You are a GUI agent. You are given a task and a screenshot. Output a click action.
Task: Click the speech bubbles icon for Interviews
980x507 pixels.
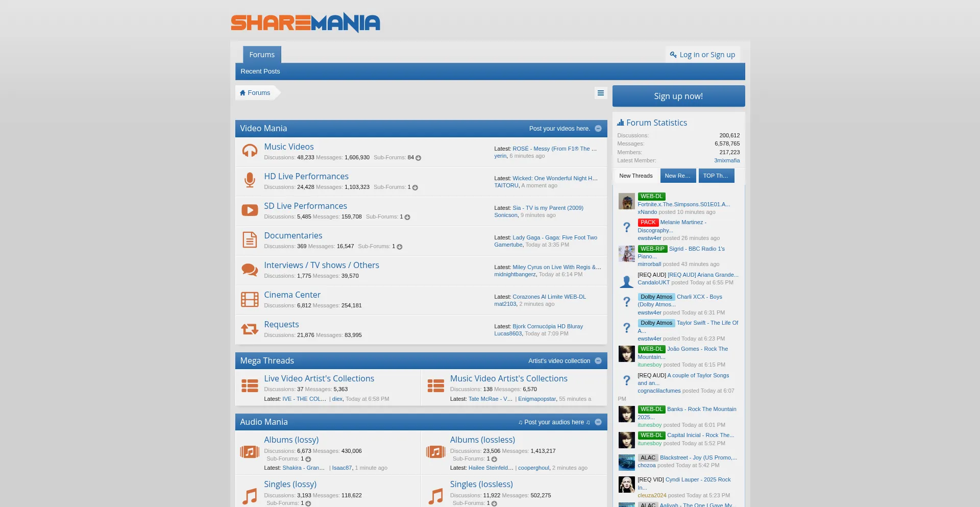pyautogui.click(x=250, y=270)
